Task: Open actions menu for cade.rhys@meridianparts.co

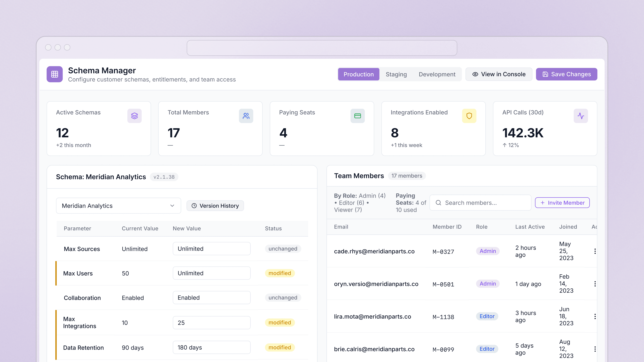Action: pos(595,251)
